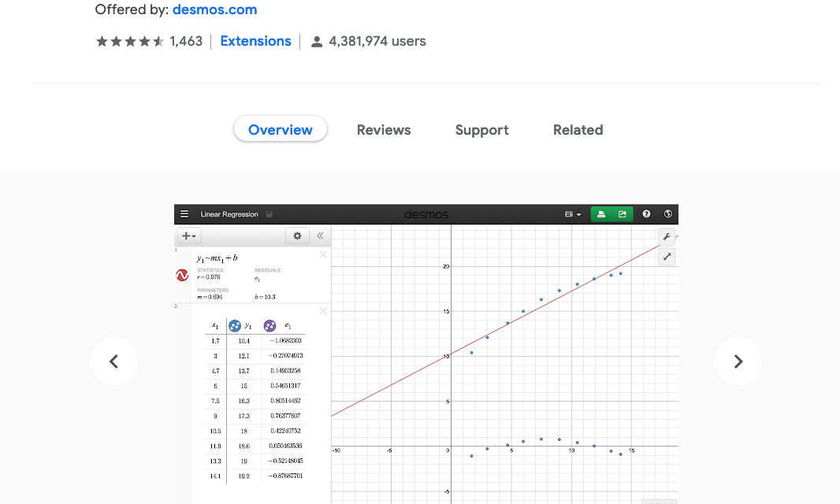The height and width of the screenshot is (504, 840).
Task: Click the desmos logo in the header
Action: (x=426, y=215)
